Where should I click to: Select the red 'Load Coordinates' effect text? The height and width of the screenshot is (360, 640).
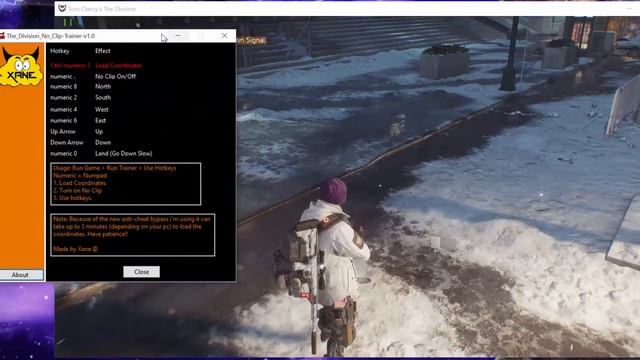point(118,65)
